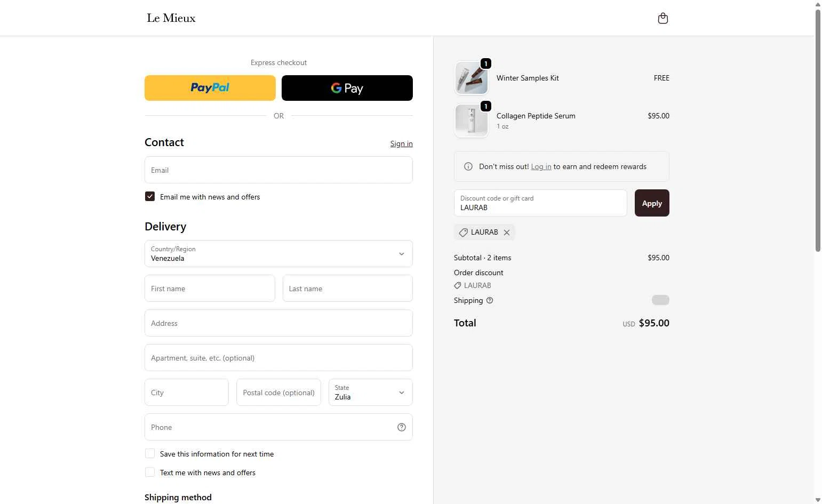This screenshot has height=504, width=822.
Task: Click the Log in rewards link
Action: click(x=541, y=166)
